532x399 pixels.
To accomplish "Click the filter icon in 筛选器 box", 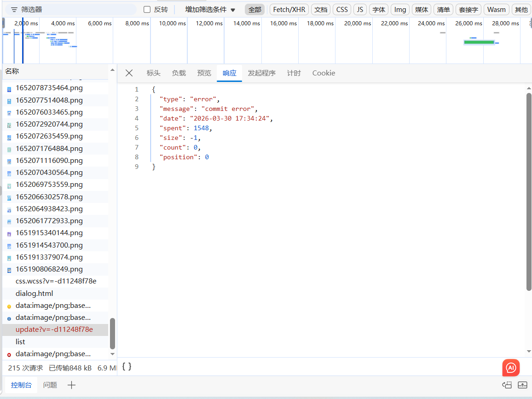I will [14, 10].
